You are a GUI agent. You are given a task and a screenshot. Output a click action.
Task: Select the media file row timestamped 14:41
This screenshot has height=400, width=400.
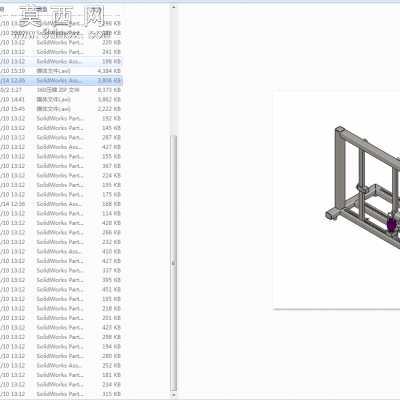coord(61,99)
